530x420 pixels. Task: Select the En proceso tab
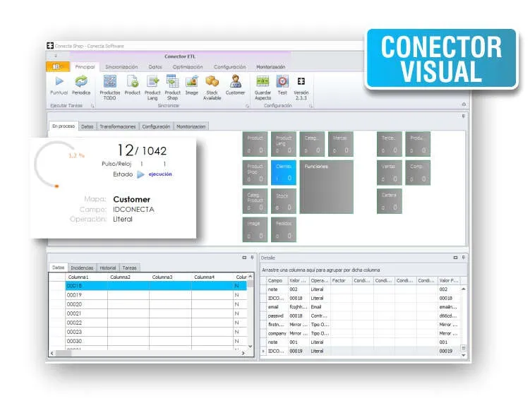(x=64, y=126)
